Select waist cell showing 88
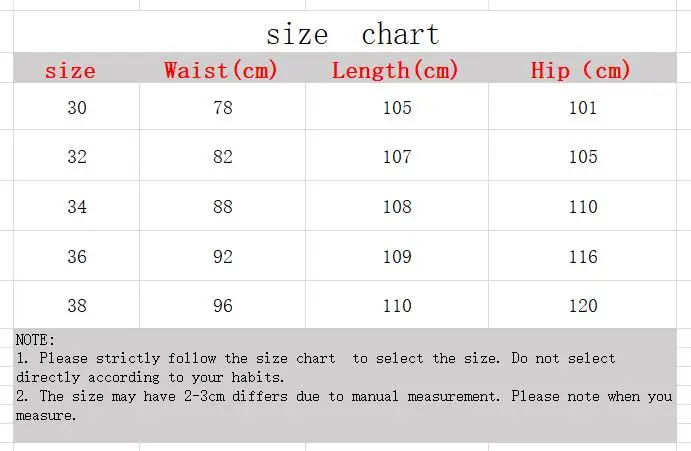 222,205
